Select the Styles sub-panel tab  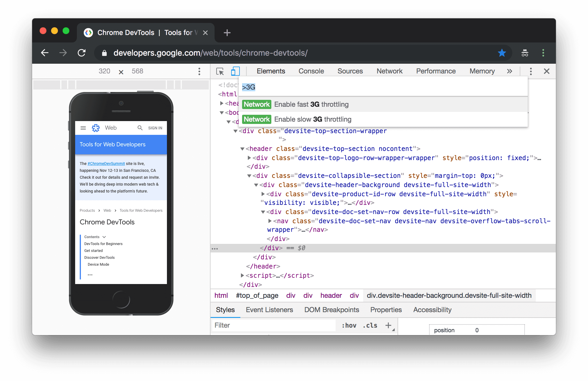[225, 310]
